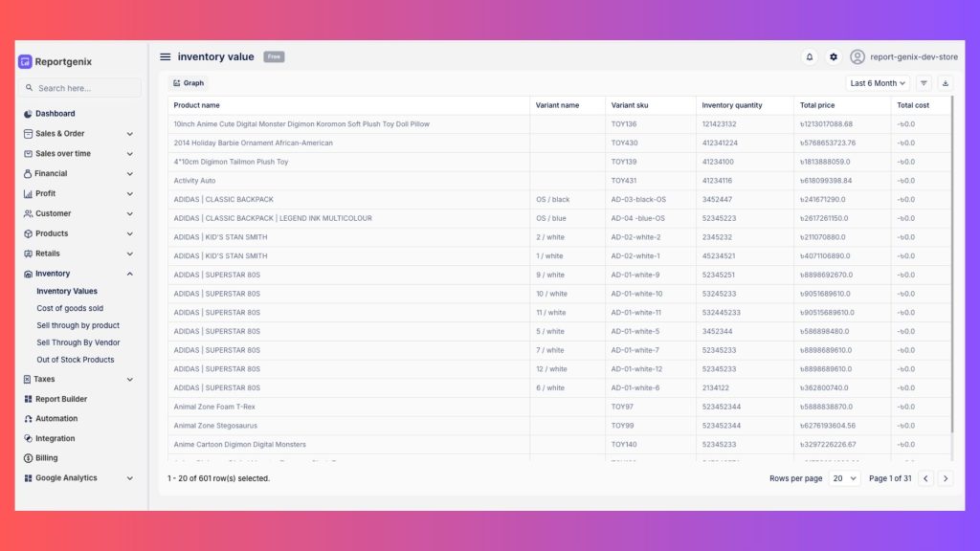The width and height of the screenshot is (980, 551).
Task: Open the Dashboard menu item
Action: coord(55,114)
